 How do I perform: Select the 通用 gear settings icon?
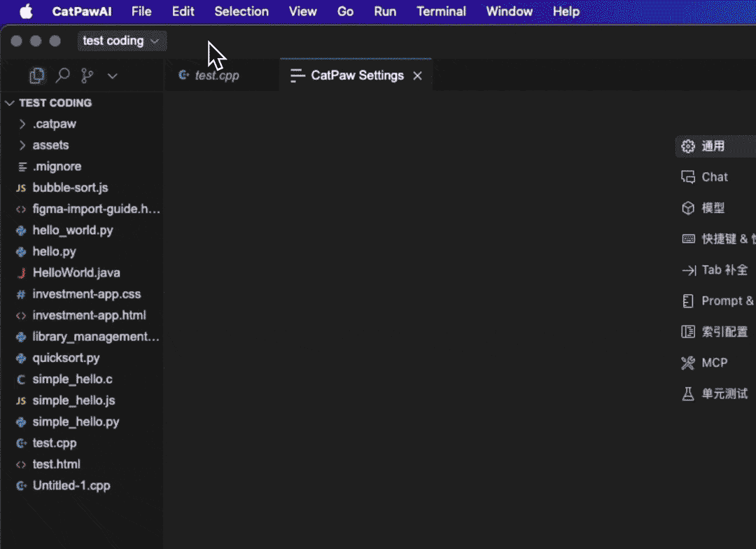(688, 146)
